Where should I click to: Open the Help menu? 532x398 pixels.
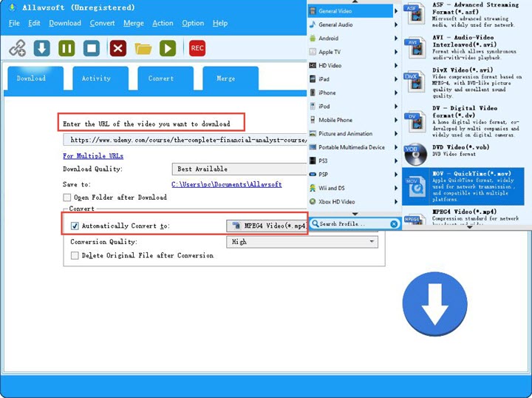220,23
